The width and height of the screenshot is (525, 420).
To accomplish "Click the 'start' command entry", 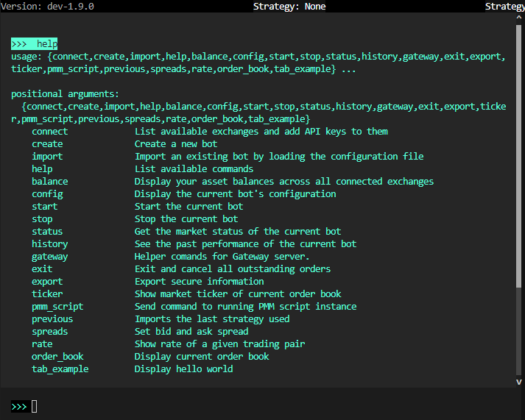I will click(44, 207).
